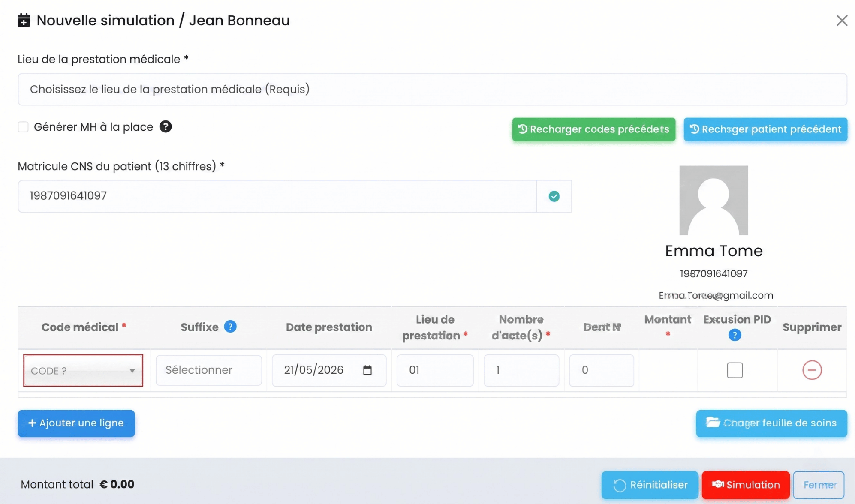Tick the Excusion PID checkbox in row
The width and height of the screenshot is (855, 504).
coord(735,370)
